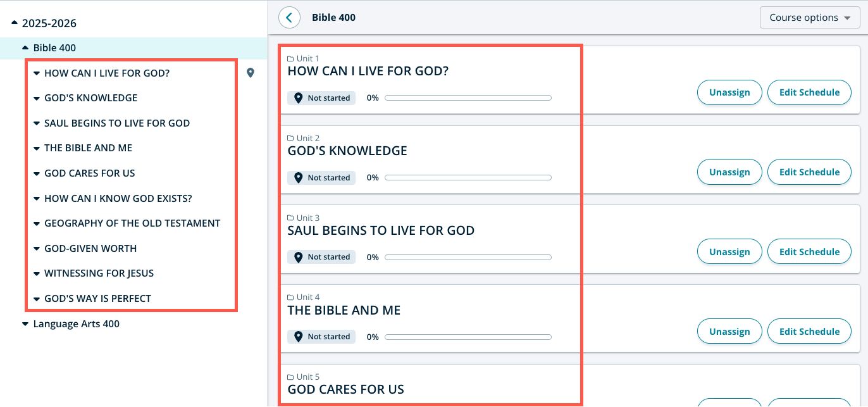Viewport: 868px width, 407px height.
Task: Unassign Unit 1 HOW CAN I LIVE FOR GOD
Action: coord(729,92)
